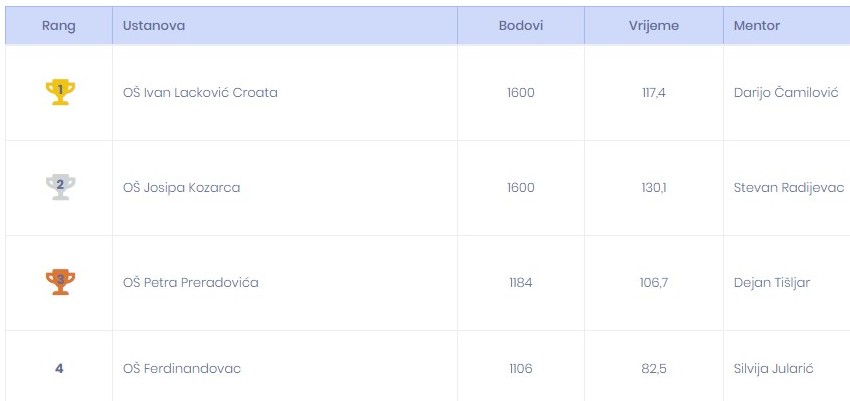Open OŠ Ferdinandovac entry
This screenshot has width=850, height=401.
[182, 369]
